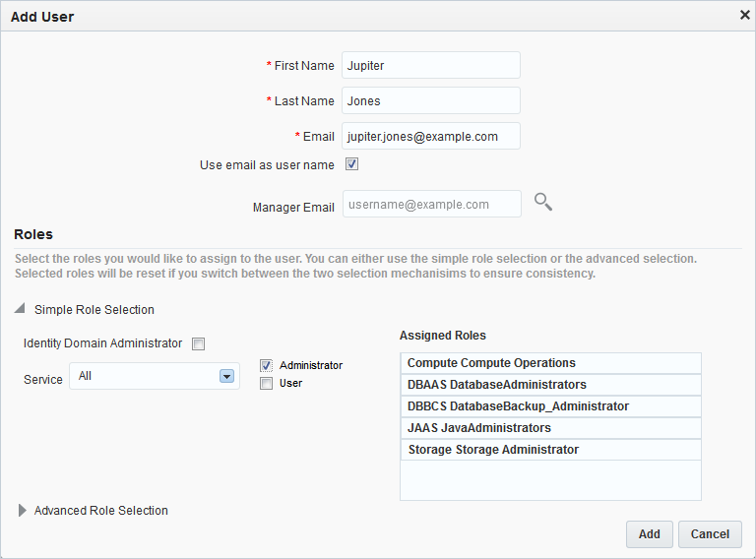Open the Service dropdown set to All

tap(155, 376)
